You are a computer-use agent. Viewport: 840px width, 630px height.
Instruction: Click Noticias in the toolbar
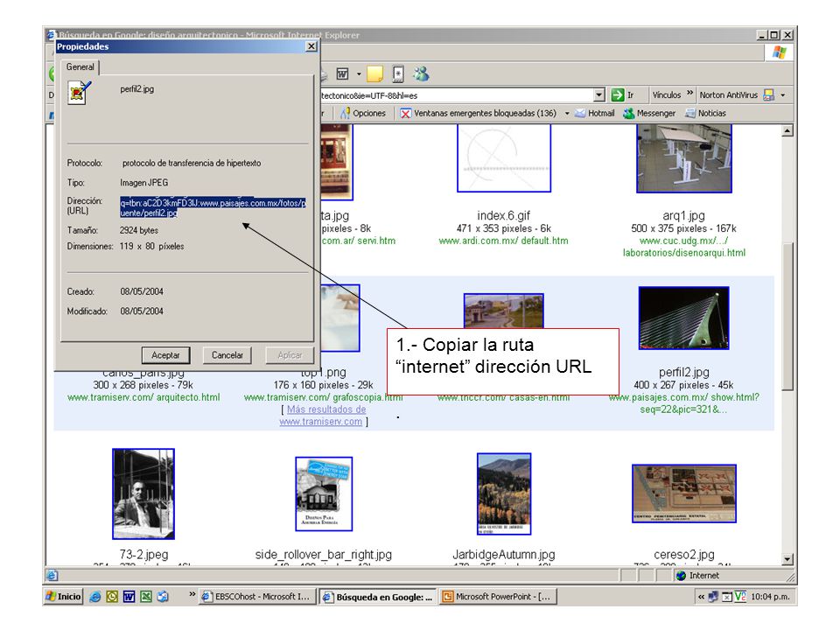pyautogui.click(x=705, y=113)
